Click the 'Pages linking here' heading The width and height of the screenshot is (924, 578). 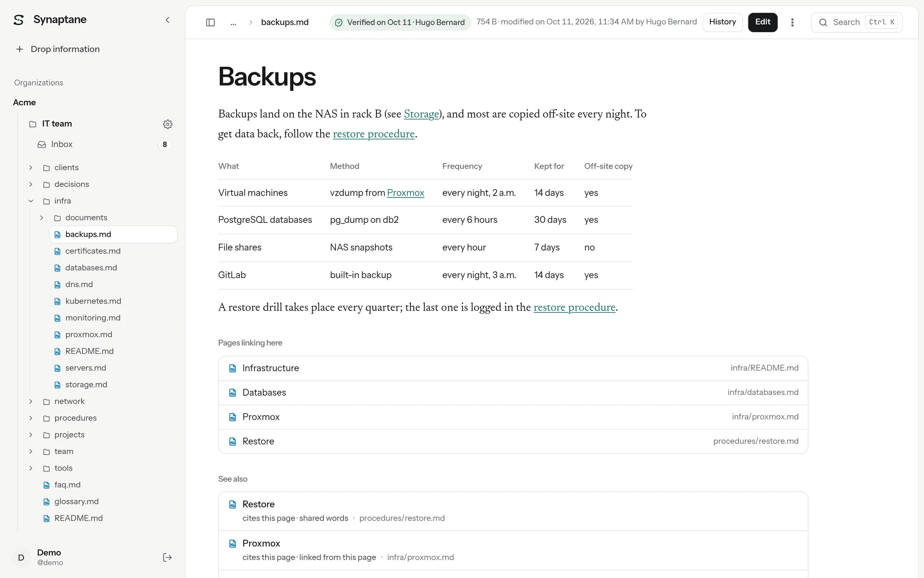click(250, 343)
